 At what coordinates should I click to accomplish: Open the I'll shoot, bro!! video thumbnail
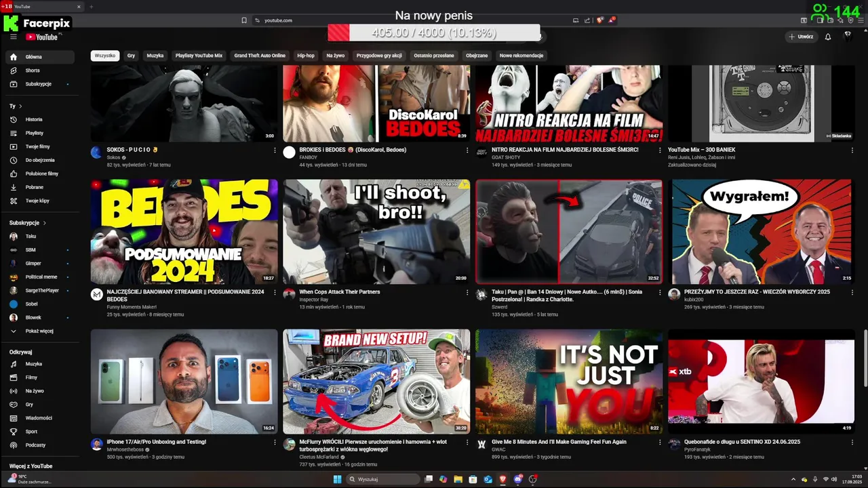click(376, 232)
